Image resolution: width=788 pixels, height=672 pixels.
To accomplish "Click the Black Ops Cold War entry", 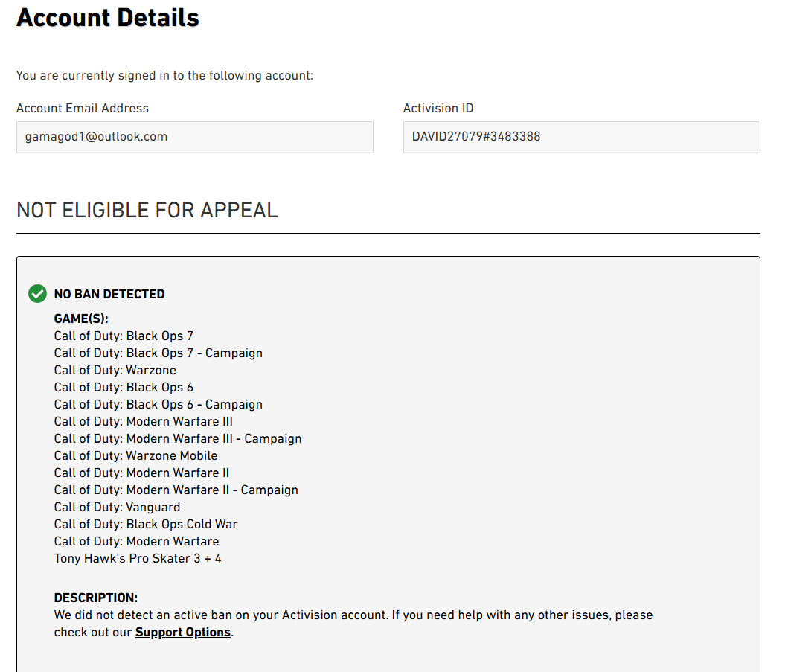I will [x=146, y=524].
